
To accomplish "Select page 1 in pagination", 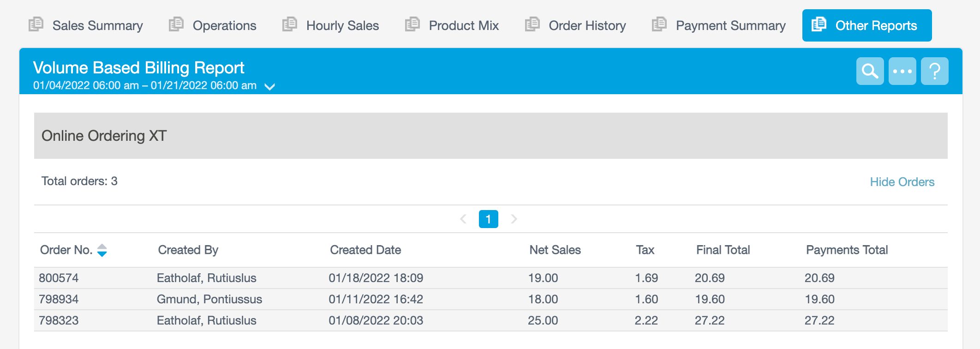I will click(x=488, y=219).
